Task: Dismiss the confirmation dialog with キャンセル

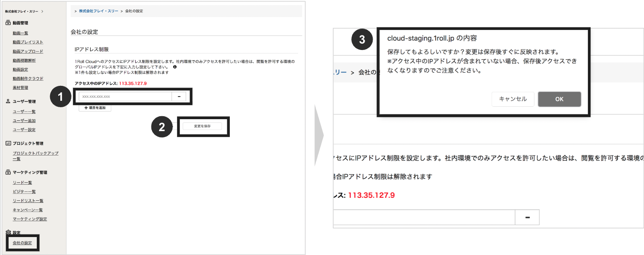Action: pos(512,99)
